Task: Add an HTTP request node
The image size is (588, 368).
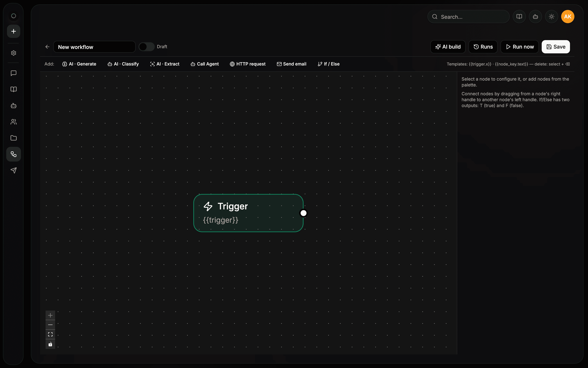Action: [x=248, y=64]
